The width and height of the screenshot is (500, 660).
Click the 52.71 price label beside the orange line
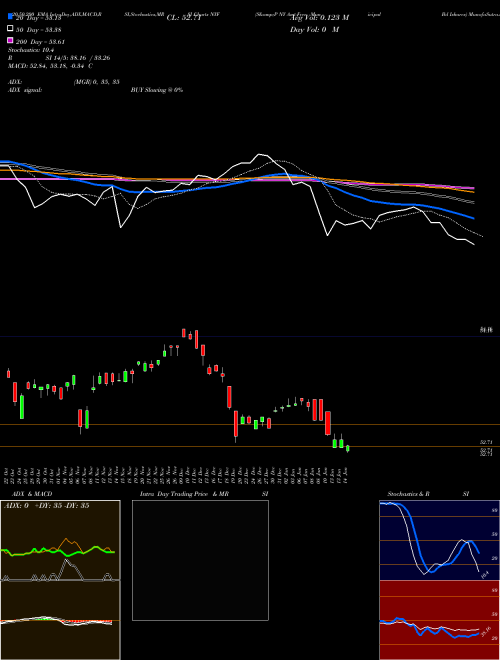pyautogui.click(x=486, y=442)
